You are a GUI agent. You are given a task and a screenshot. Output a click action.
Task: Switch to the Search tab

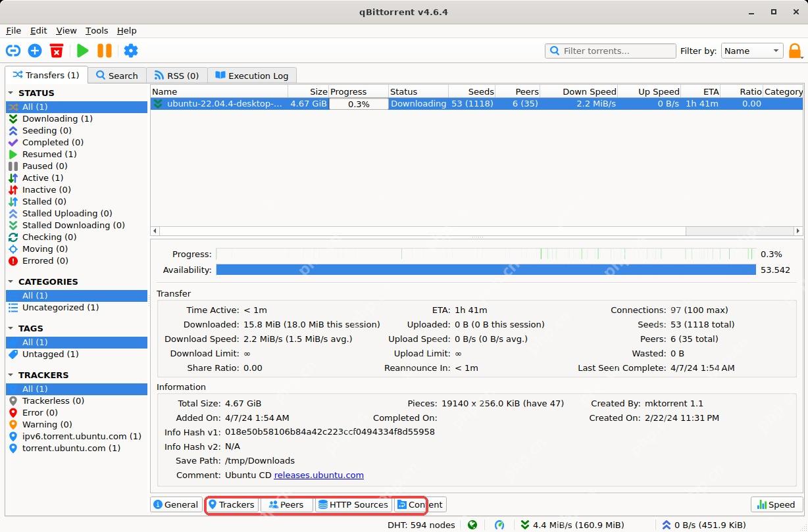point(117,76)
